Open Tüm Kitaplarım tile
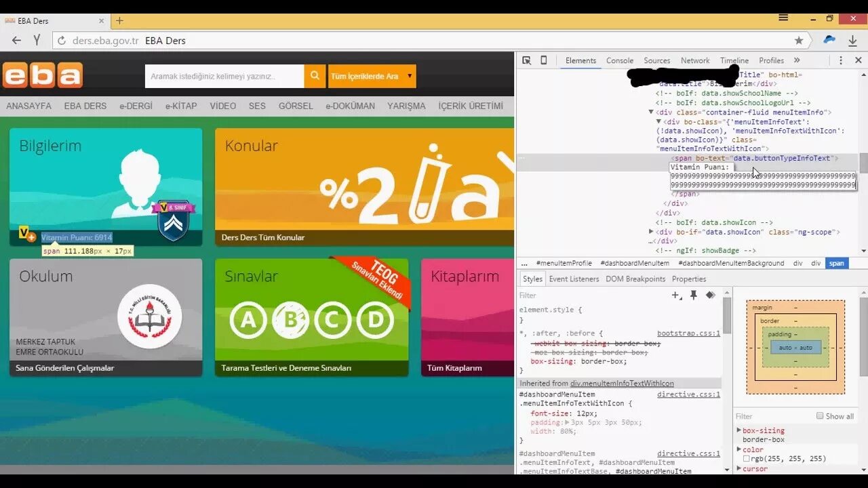This screenshot has height=488, width=868. coord(467,317)
